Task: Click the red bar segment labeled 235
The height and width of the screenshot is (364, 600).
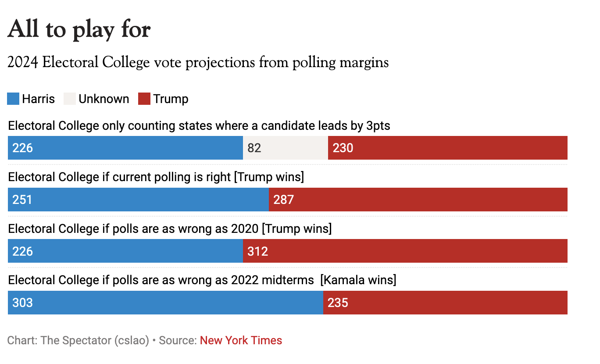Action: tap(445, 303)
